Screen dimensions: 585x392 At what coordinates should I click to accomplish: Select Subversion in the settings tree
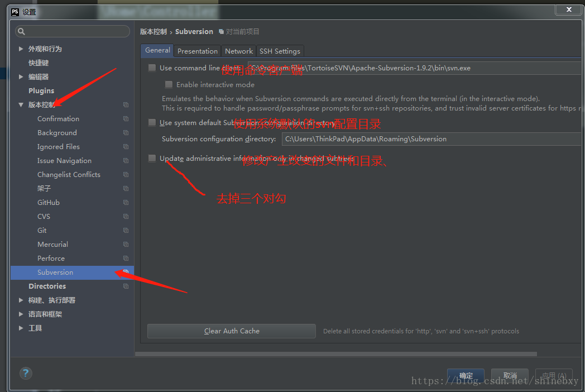coord(72,272)
